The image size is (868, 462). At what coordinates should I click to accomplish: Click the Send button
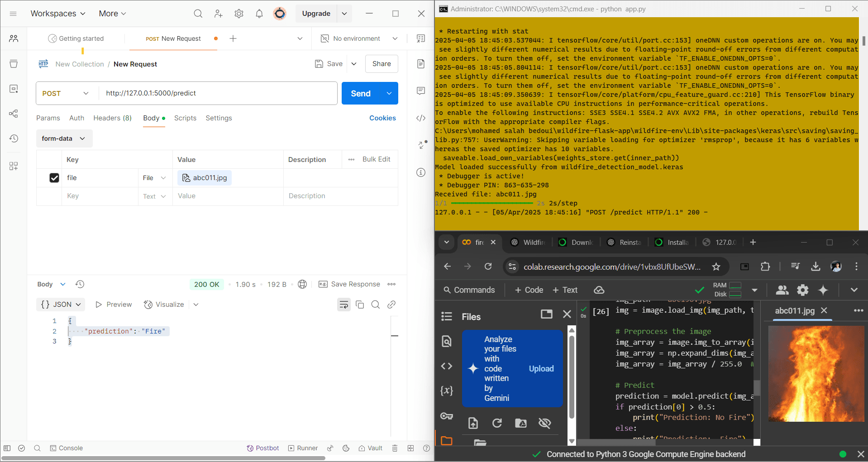click(361, 93)
